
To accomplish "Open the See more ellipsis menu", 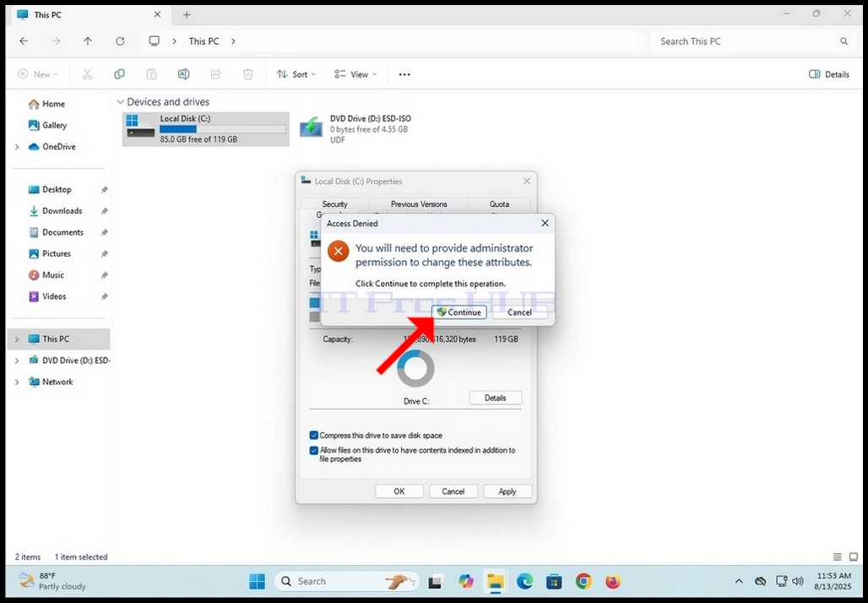I will click(404, 74).
